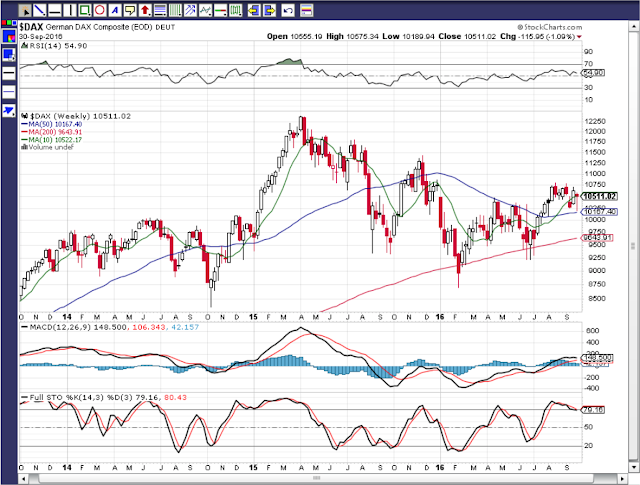Viewport: 640px width, 485px height.
Task: Select the green vertical cycle lines tool
Action: (x=175, y=10)
